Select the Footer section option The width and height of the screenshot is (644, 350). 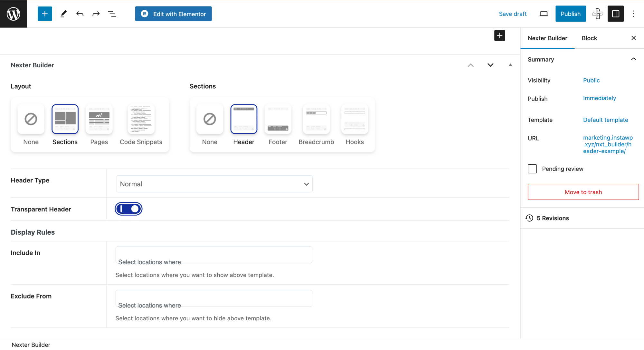(278, 119)
